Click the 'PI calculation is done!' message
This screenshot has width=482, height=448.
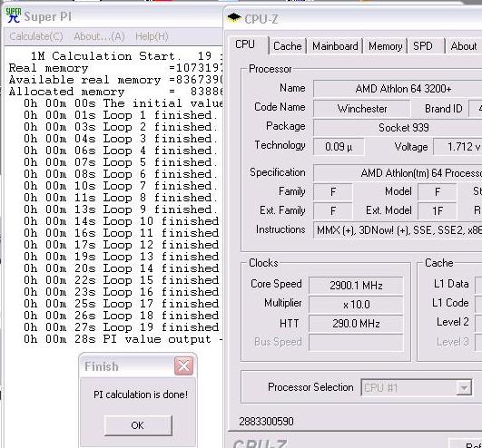click(141, 394)
